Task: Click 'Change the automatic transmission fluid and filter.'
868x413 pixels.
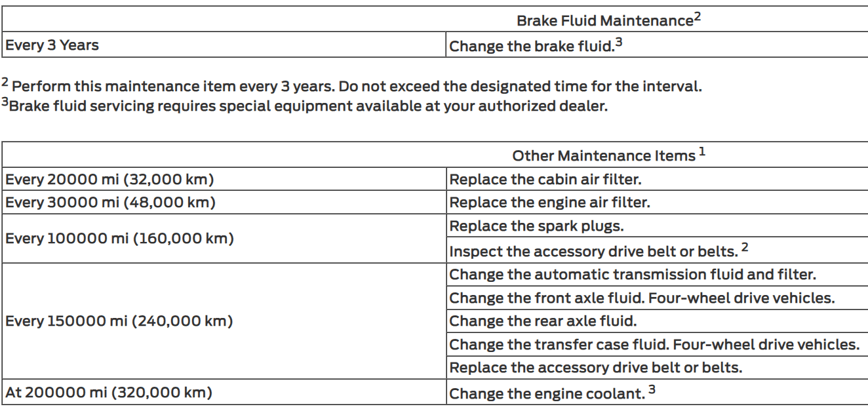Action: coord(632,274)
